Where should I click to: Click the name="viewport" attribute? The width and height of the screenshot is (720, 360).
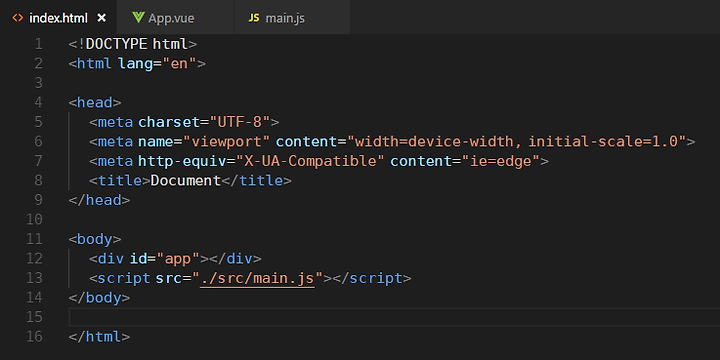click(203, 141)
